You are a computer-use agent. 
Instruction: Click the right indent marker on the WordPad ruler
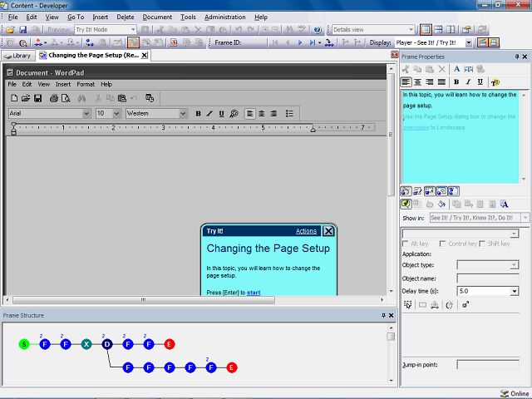click(313, 129)
